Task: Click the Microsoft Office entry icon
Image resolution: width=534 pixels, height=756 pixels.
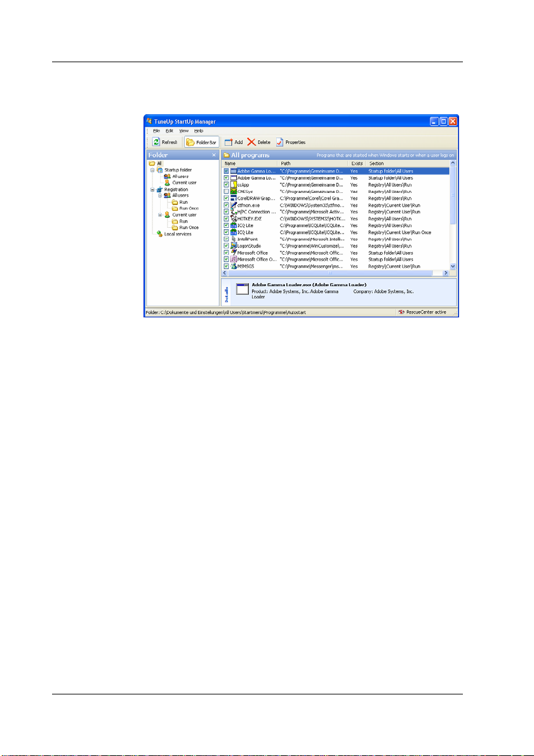Action: tap(234, 253)
